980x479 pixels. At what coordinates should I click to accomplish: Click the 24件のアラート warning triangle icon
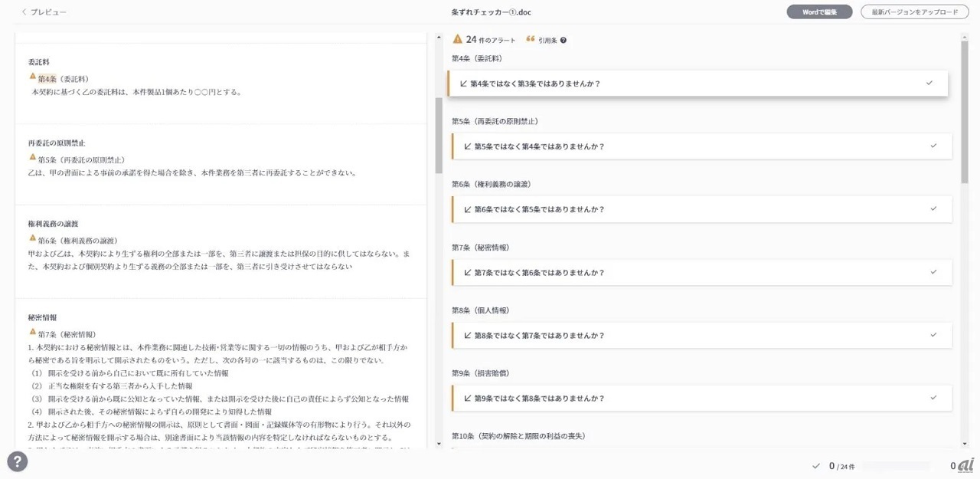coord(458,39)
